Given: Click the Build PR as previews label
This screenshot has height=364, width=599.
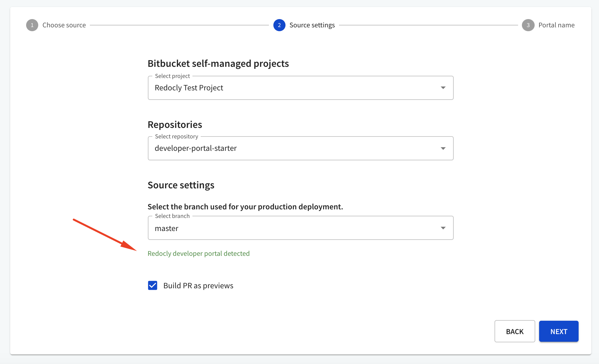Looking at the screenshot, I should [x=198, y=286].
